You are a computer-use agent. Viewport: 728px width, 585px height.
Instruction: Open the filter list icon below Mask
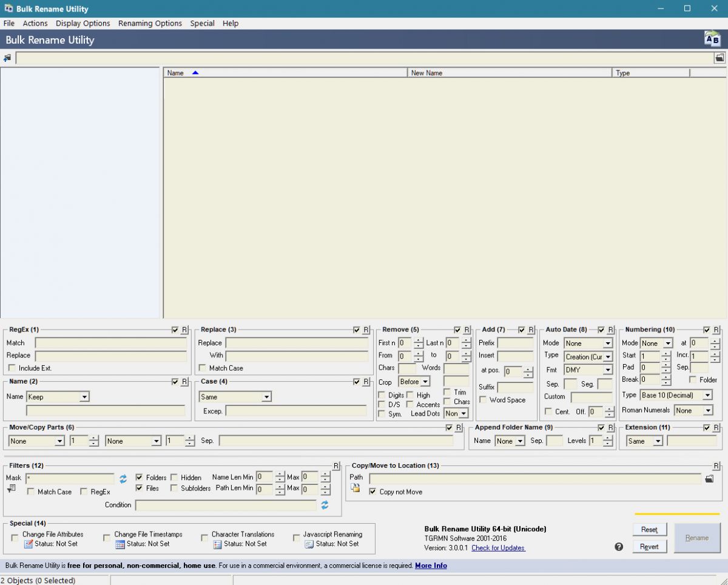point(11,489)
